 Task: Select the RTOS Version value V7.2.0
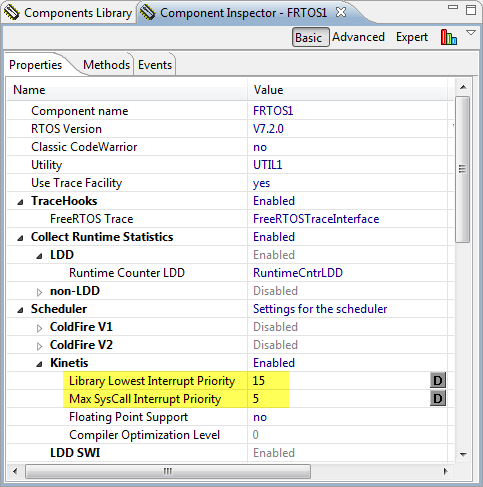pyautogui.click(x=268, y=129)
